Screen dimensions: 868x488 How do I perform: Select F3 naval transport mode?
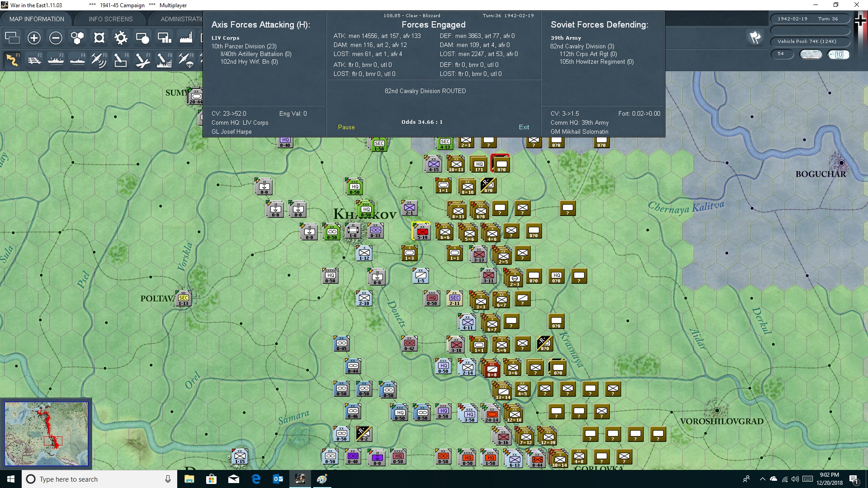coord(56,60)
